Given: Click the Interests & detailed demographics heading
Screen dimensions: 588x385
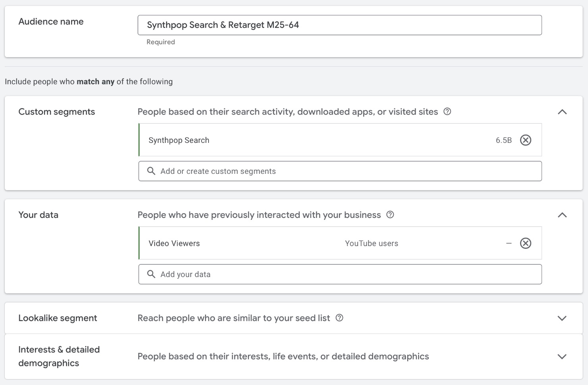Looking at the screenshot, I should coord(59,356).
